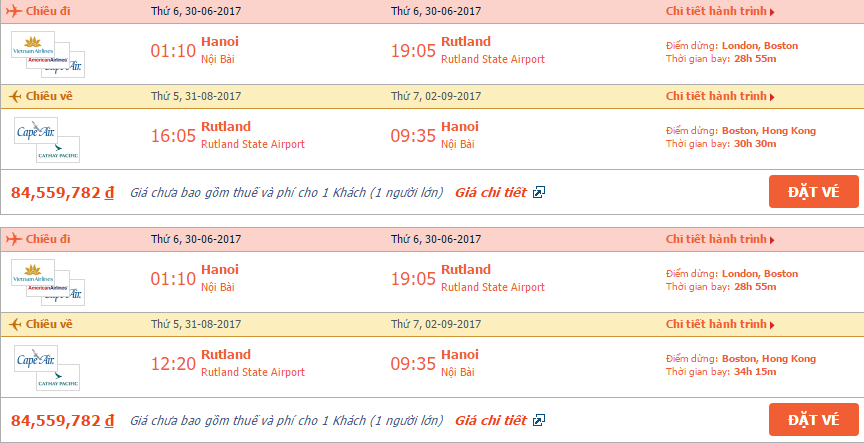Image resolution: width=864 pixels, height=443 pixels.
Task: Click Cathay Pacific logo in first return flight
Action: pyautogui.click(x=58, y=149)
